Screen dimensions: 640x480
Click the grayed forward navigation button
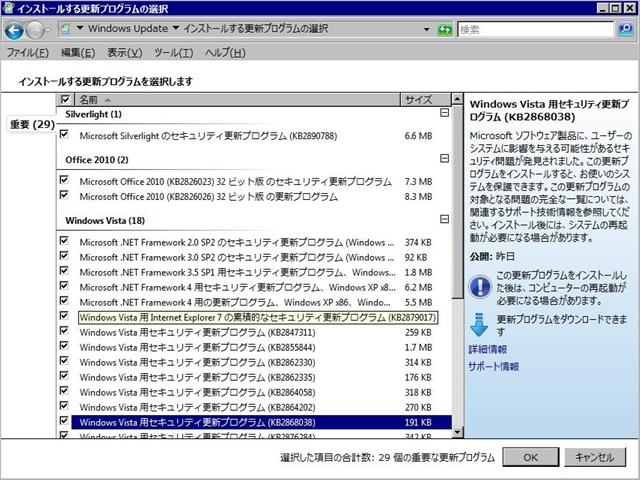[36, 30]
